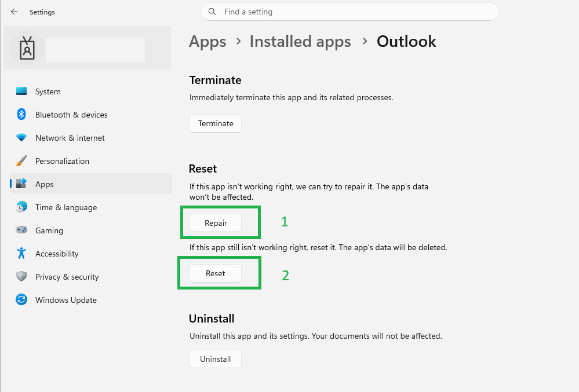Image resolution: width=579 pixels, height=392 pixels.
Task: Uninstall the Outlook app
Action: click(216, 359)
